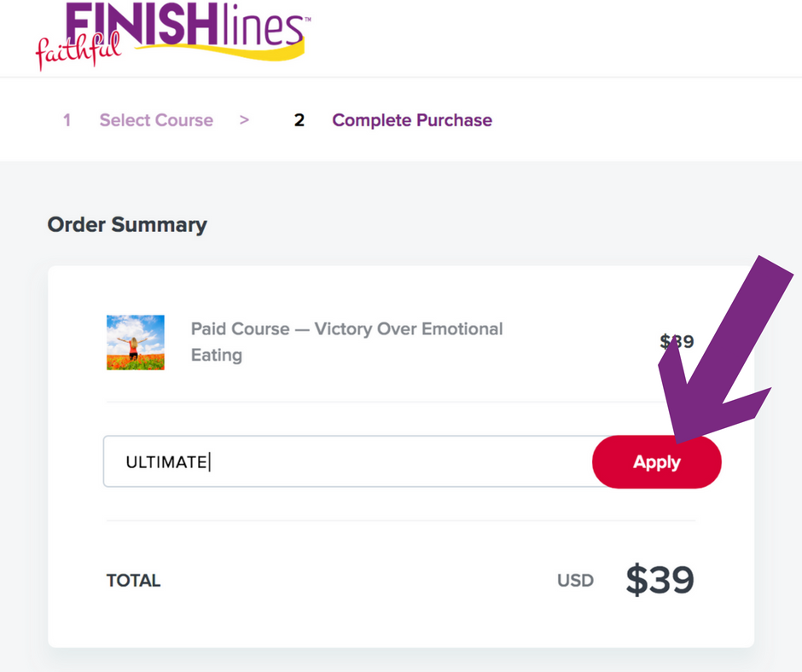Click the large total amount $39

[x=660, y=579]
